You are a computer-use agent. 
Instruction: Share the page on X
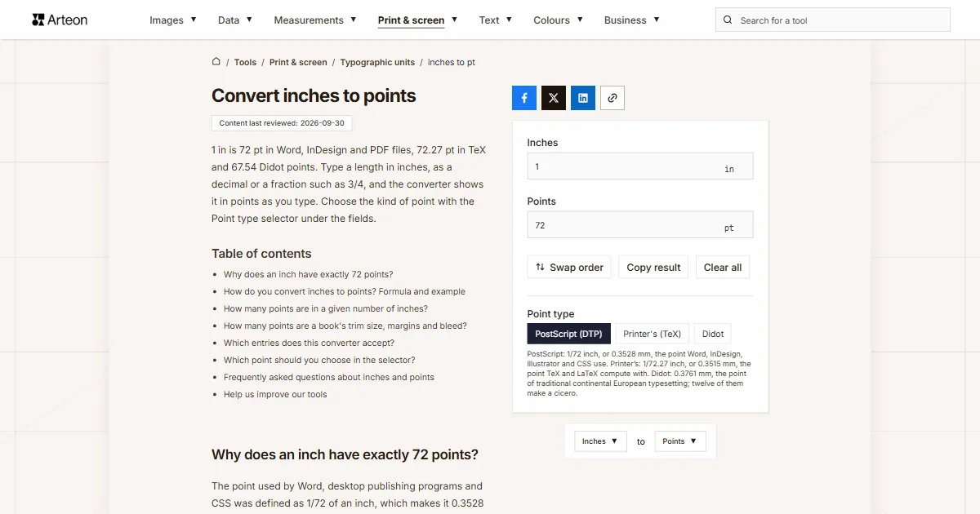pos(554,98)
